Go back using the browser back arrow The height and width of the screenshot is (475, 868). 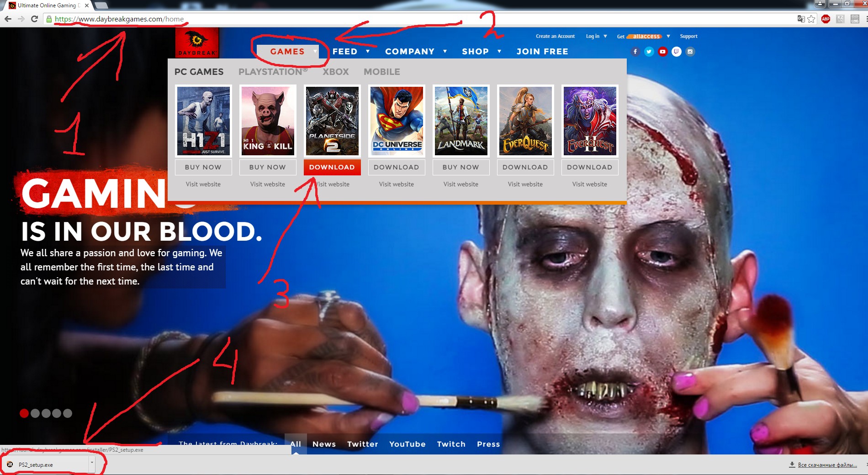coord(8,19)
